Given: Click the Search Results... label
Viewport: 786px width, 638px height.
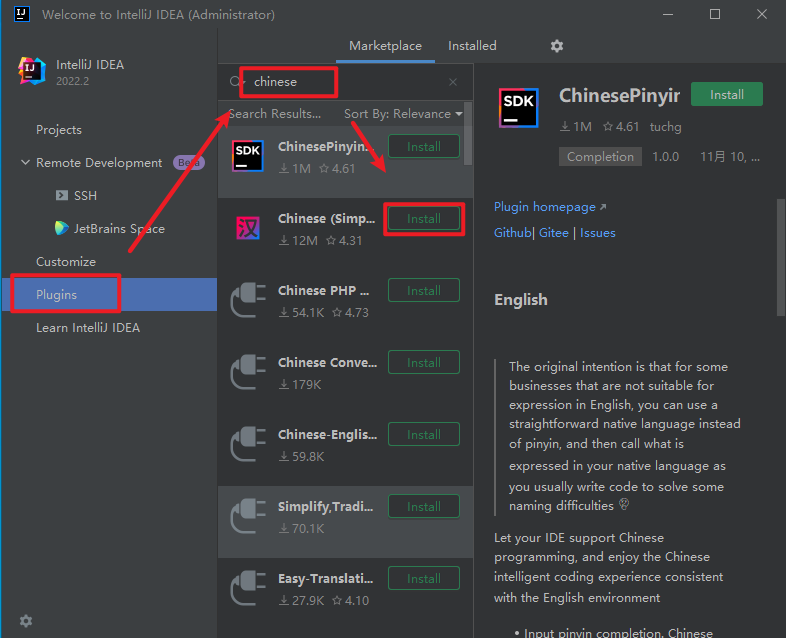Looking at the screenshot, I should pyautogui.click(x=274, y=114).
